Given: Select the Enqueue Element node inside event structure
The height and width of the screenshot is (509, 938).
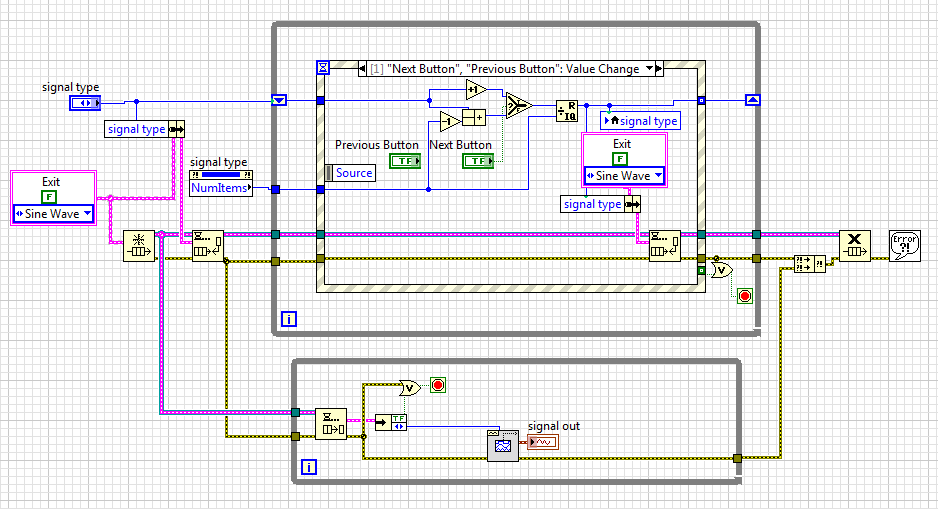Looking at the screenshot, I should (665, 246).
